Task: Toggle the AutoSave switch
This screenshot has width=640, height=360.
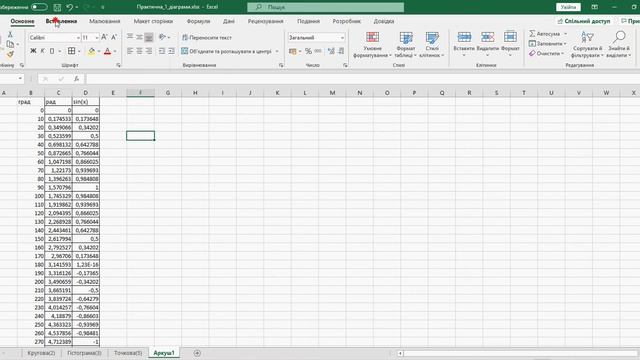Action: pyautogui.click(x=39, y=7)
